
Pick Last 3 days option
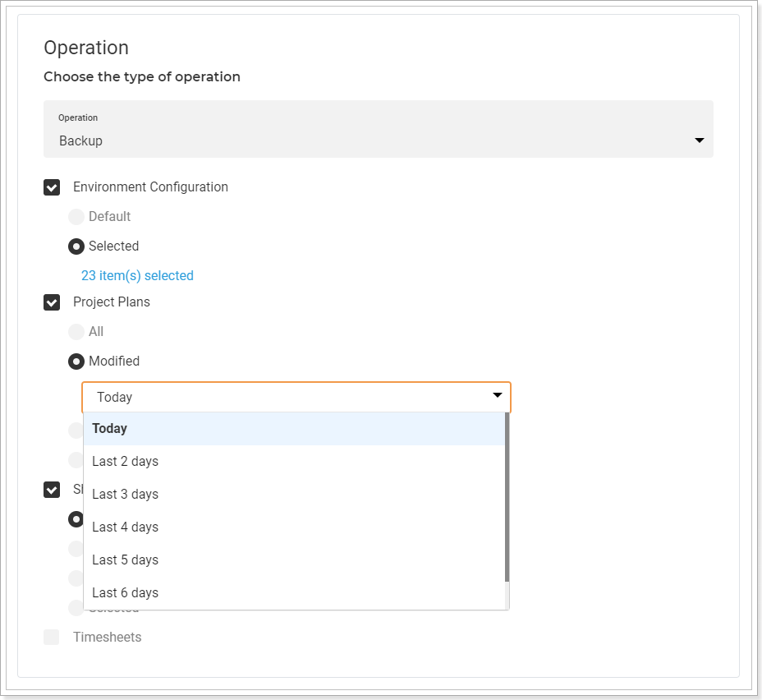294,495
